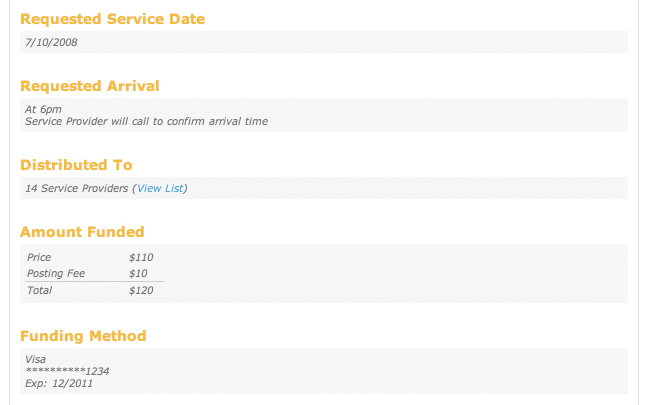Click the Visa card type text
649x405 pixels.
pos(35,359)
